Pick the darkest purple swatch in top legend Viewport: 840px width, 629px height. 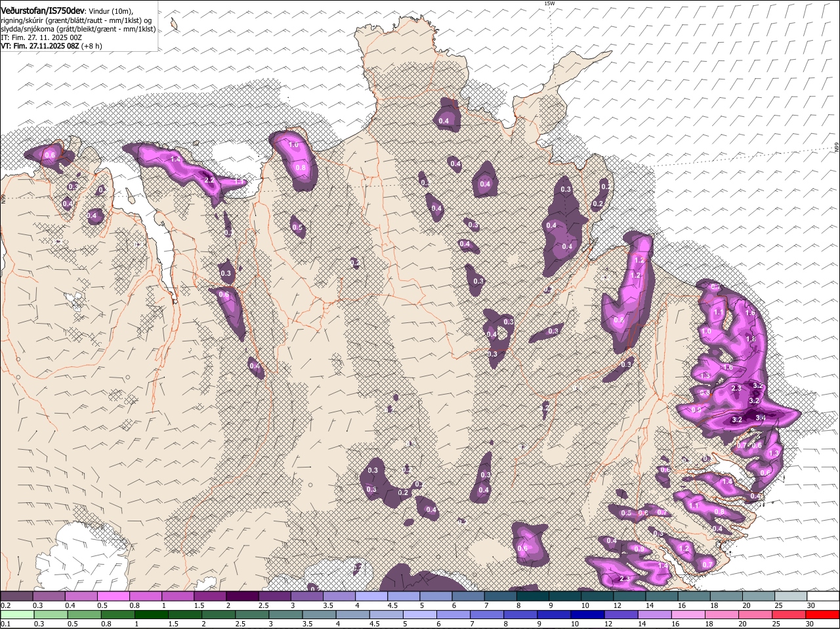pyautogui.click(x=242, y=596)
